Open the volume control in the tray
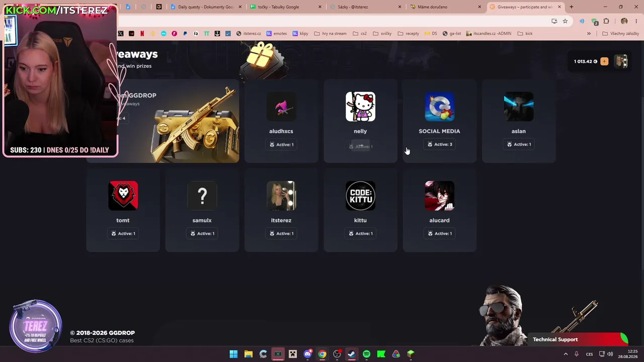 [x=610, y=354]
